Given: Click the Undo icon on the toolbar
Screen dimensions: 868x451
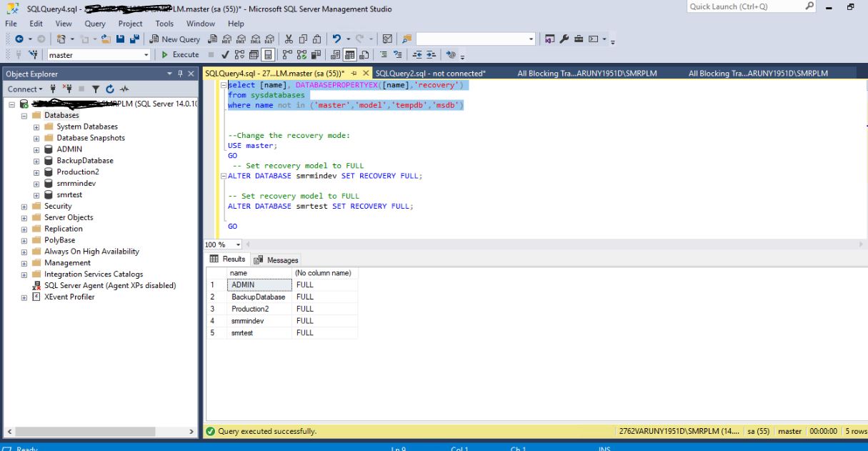Looking at the screenshot, I should (x=336, y=39).
